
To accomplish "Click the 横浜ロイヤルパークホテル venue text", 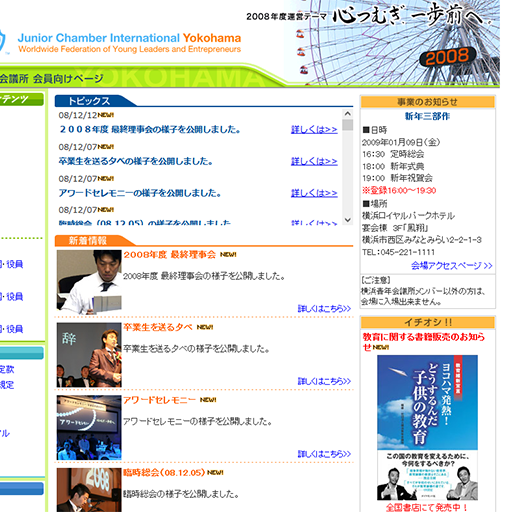I will tap(408, 216).
